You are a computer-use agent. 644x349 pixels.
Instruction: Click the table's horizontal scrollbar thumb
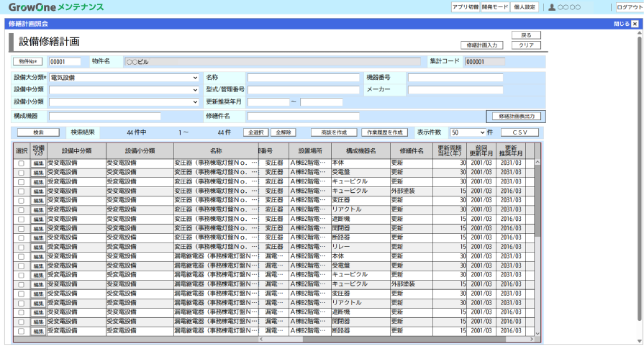[x=404, y=339]
